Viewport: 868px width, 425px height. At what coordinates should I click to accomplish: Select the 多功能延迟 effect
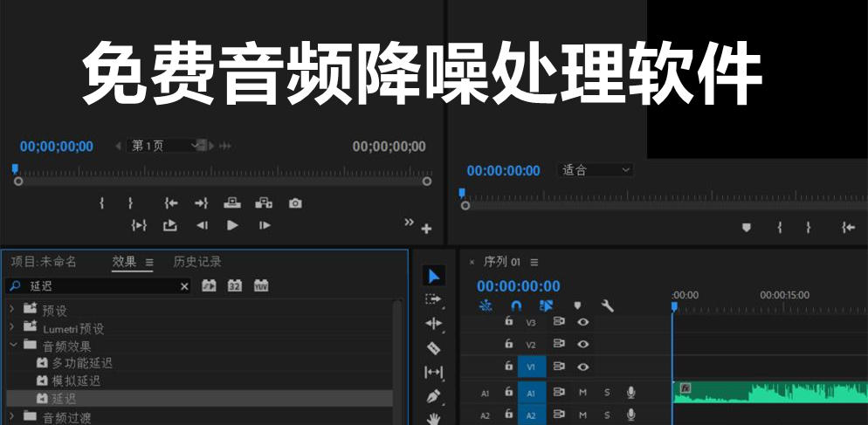coord(82,364)
